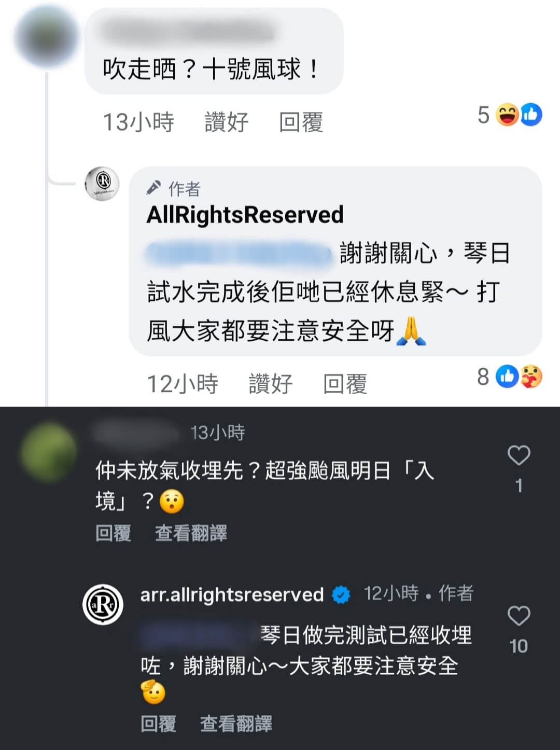Image resolution: width=560 pixels, height=750 pixels.
Task: Toggle heart on arr.allrightsreserved reply
Action: coord(519,616)
